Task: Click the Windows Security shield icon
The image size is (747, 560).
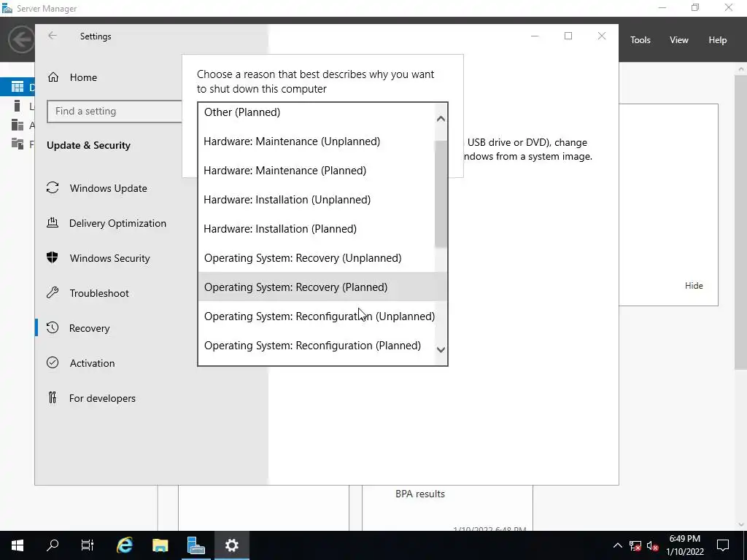Action: 53,257
